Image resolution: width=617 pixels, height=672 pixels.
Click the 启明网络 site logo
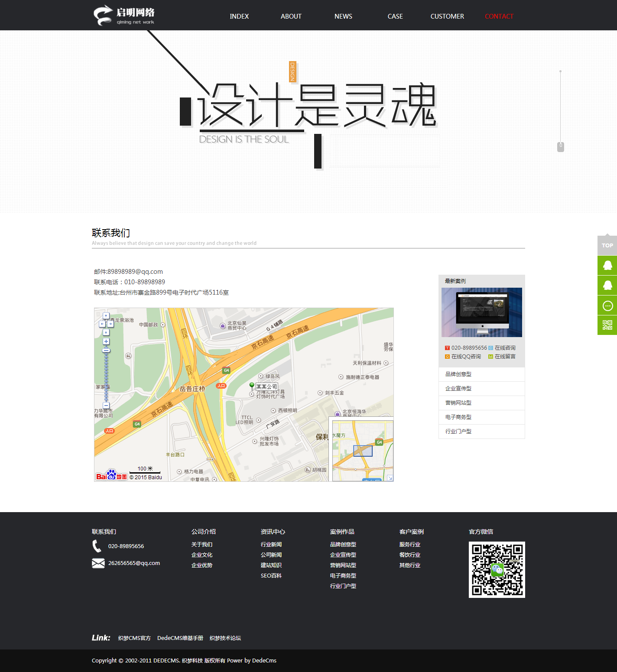[x=124, y=16]
